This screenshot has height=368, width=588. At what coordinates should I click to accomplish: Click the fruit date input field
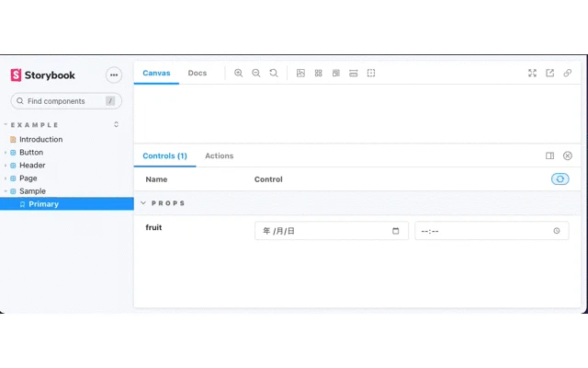[332, 231]
